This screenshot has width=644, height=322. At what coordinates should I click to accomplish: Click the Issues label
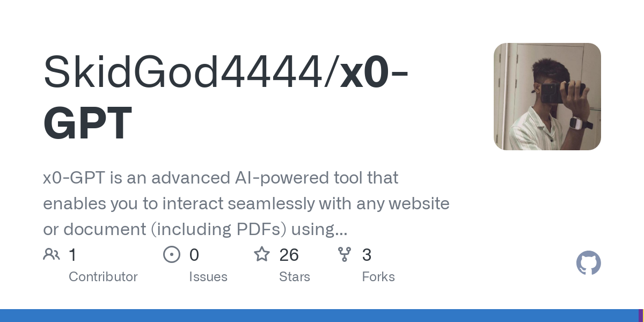tap(208, 277)
